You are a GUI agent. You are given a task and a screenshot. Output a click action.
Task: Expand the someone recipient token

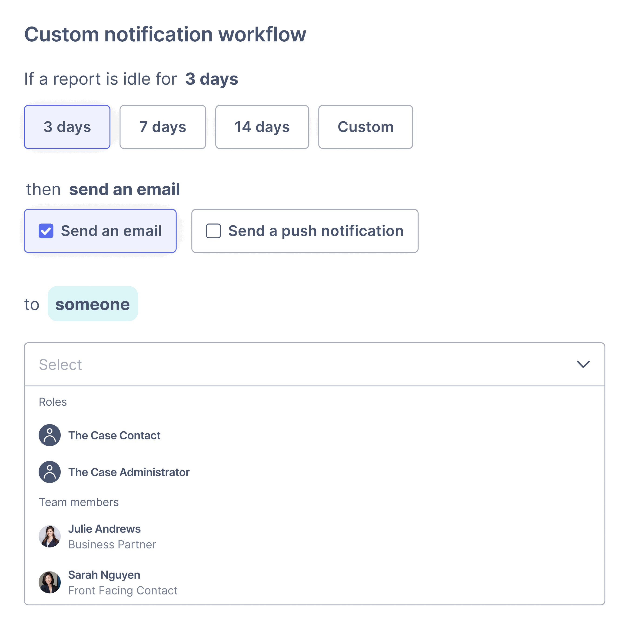pyautogui.click(x=93, y=304)
